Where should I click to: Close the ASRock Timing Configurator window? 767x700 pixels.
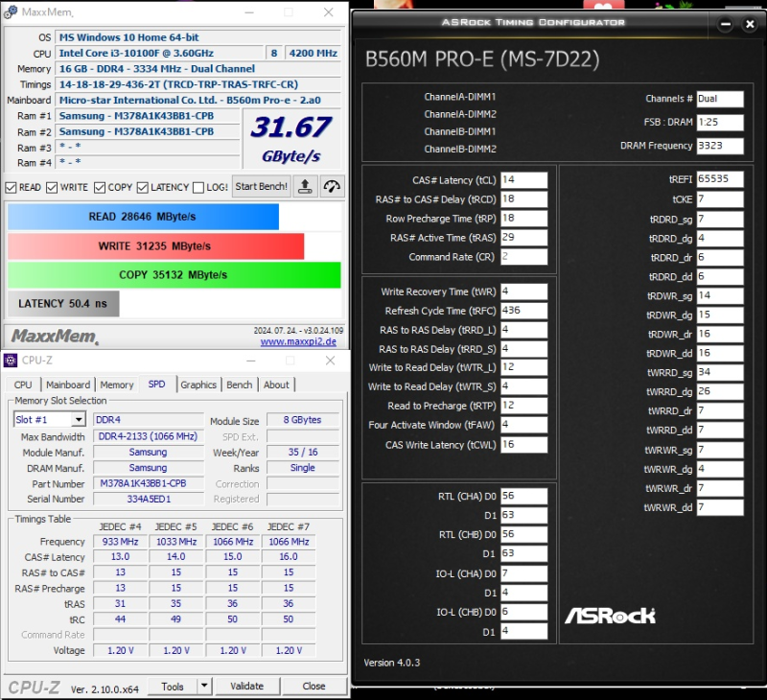click(750, 23)
